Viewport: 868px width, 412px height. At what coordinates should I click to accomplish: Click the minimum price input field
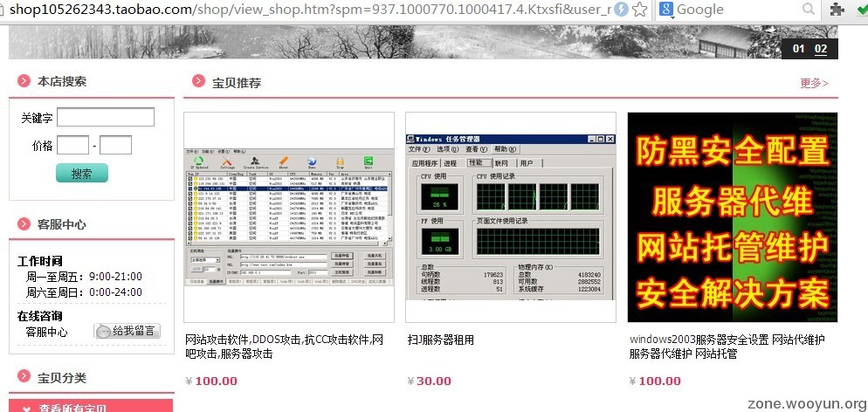point(72,145)
